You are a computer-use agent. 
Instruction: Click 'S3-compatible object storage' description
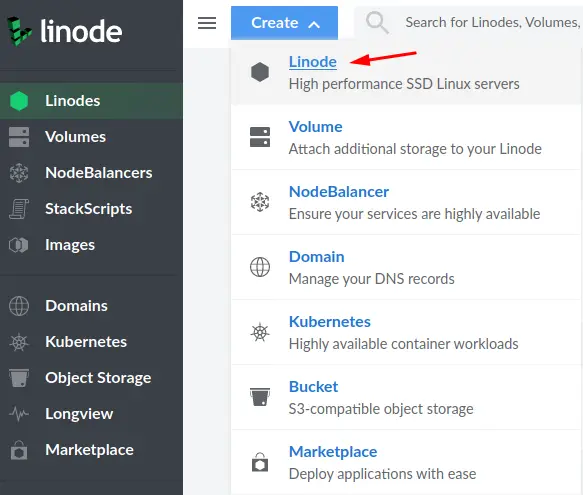381,409
